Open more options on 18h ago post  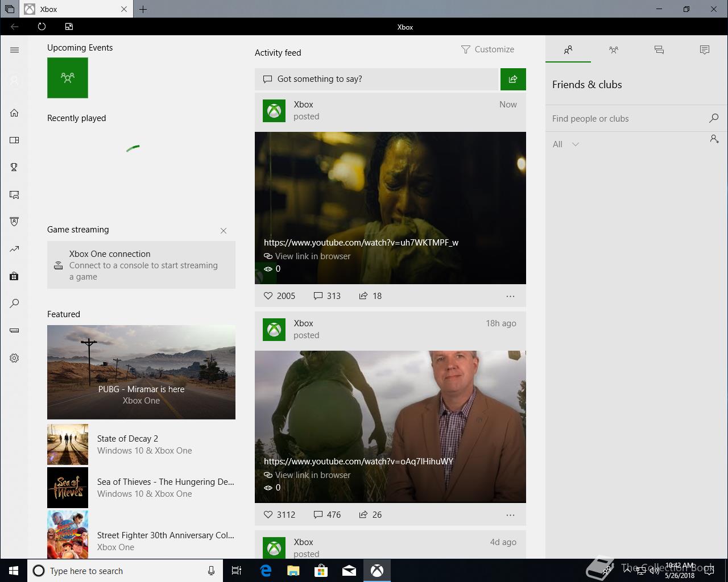coord(510,515)
